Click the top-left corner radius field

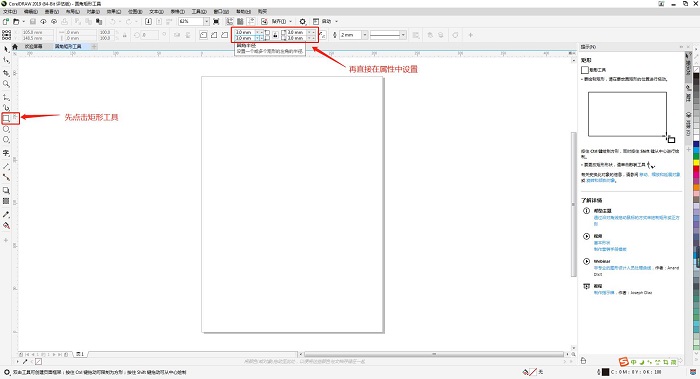[246, 32]
